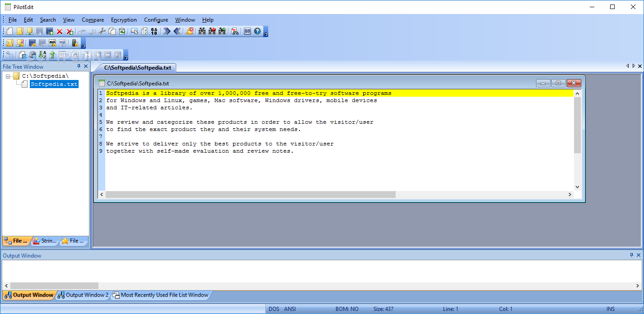Screen dimensions: 644x314
Task: Save encrypted file disk lock icon
Action: click(x=32, y=43)
